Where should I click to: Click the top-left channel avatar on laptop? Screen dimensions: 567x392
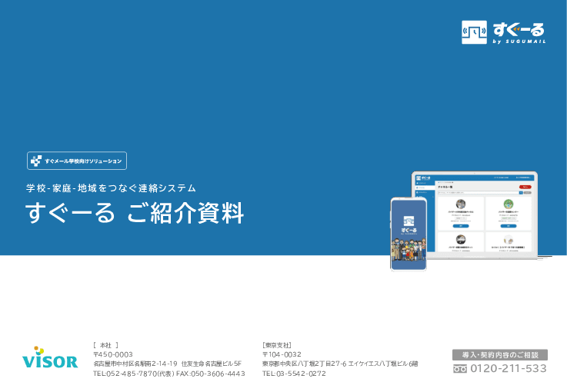pyautogui.click(x=461, y=204)
